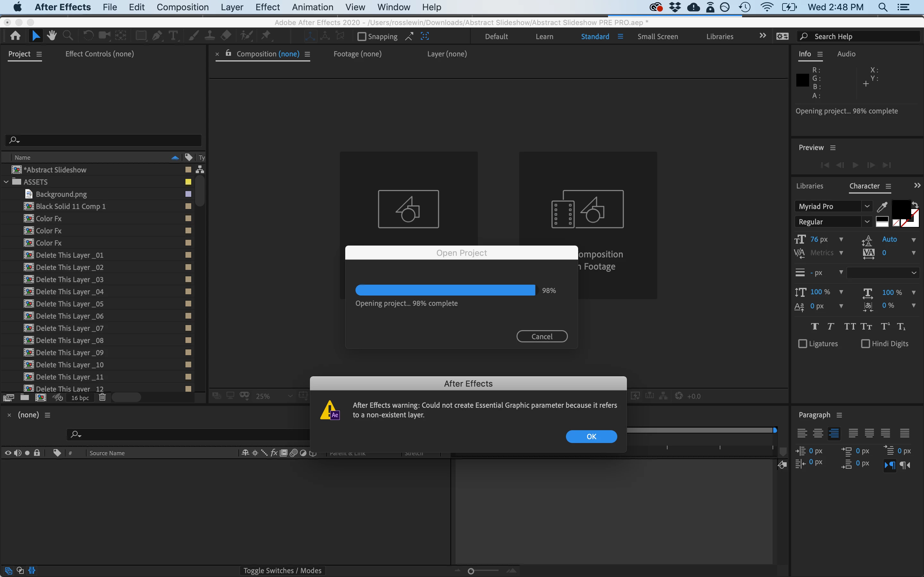This screenshot has height=577, width=924.
Task: Click the trash icon in Project panel
Action: (x=102, y=397)
